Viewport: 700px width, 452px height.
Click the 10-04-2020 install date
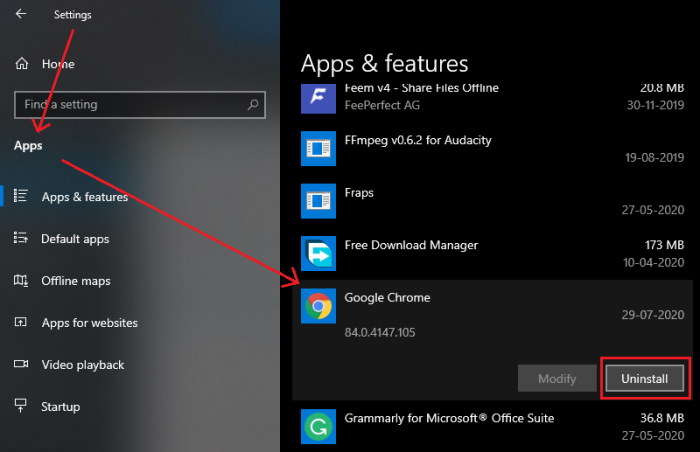click(x=654, y=263)
